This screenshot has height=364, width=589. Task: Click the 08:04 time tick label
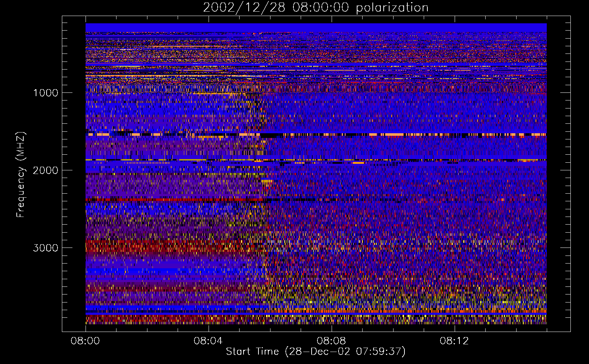208,341
